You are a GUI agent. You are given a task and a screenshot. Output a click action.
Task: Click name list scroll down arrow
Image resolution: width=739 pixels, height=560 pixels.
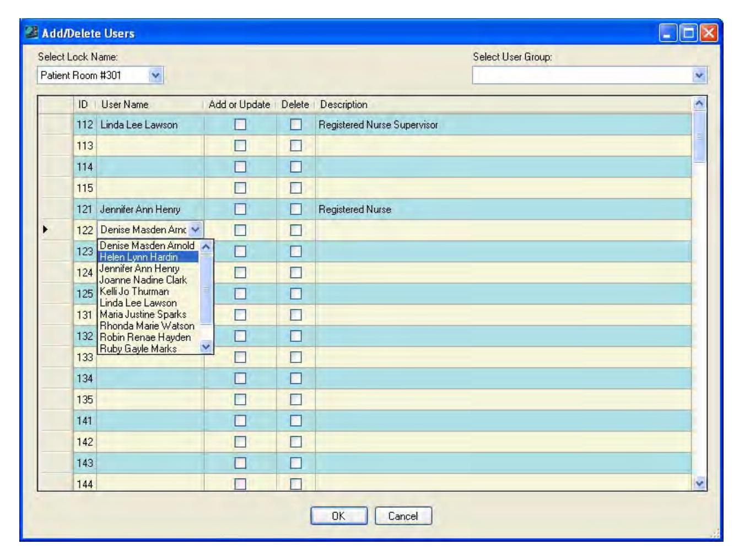tap(206, 347)
